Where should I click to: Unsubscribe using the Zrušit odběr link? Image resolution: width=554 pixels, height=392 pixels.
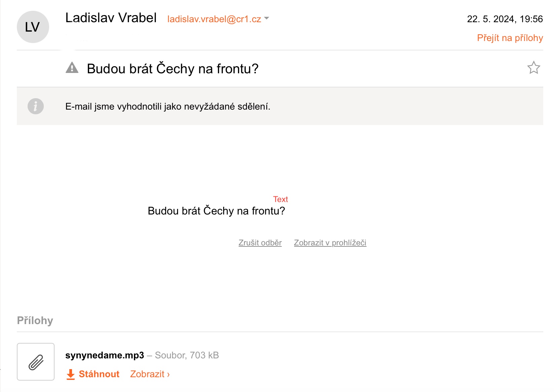point(260,243)
